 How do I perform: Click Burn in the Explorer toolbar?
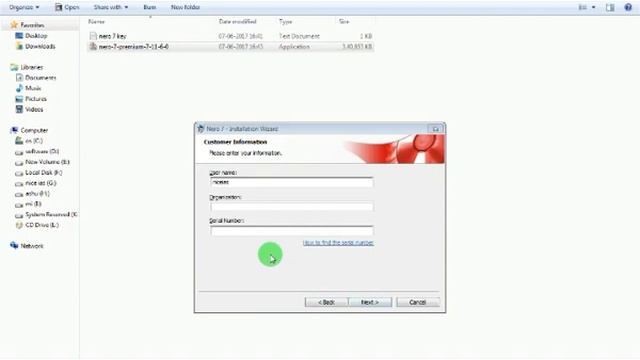pos(149,7)
